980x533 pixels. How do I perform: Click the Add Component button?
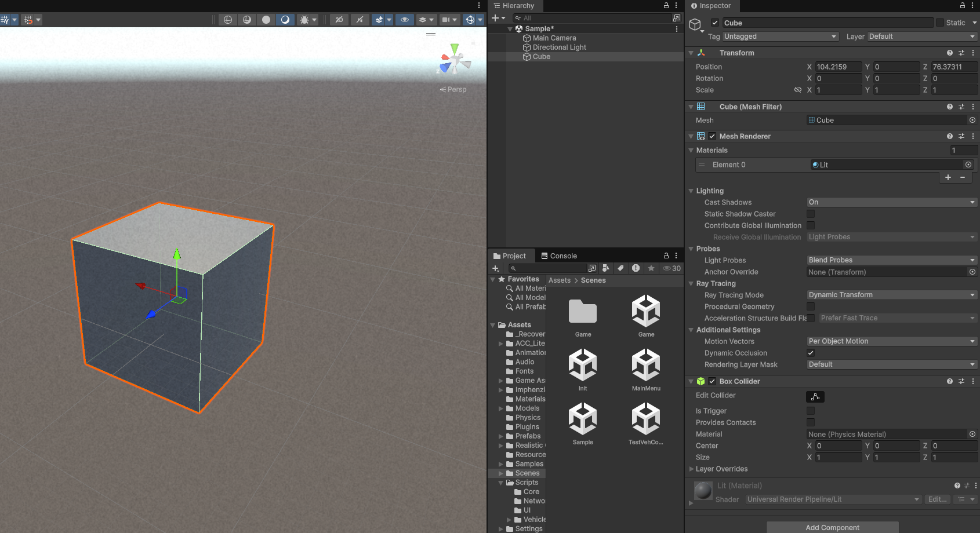click(x=833, y=527)
